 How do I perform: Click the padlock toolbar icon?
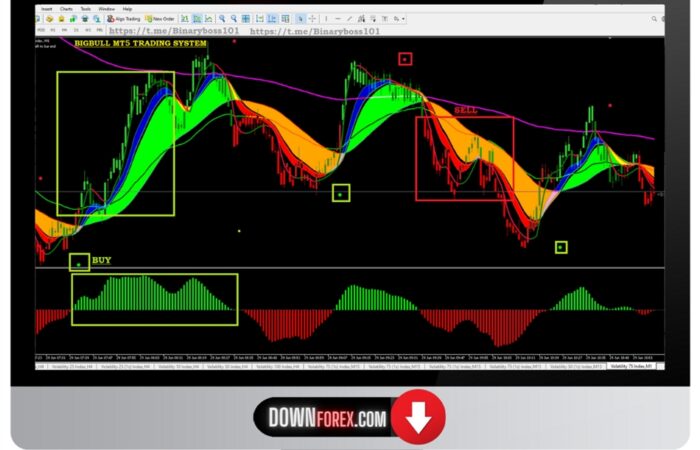pos(61,19)
